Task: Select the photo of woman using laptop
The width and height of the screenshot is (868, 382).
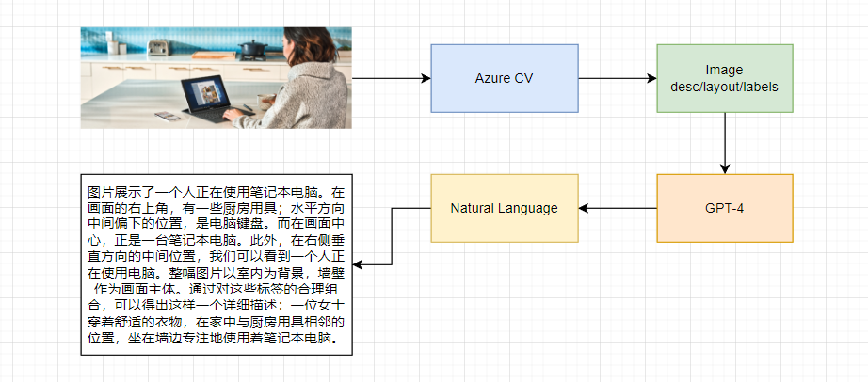Action: (216, 77)
